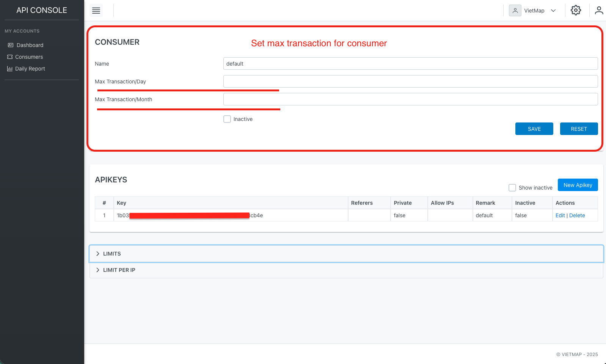Delete the default API key
Image resolution: width=606 pixels, height=364 pixels.
[x=577, y=215]
